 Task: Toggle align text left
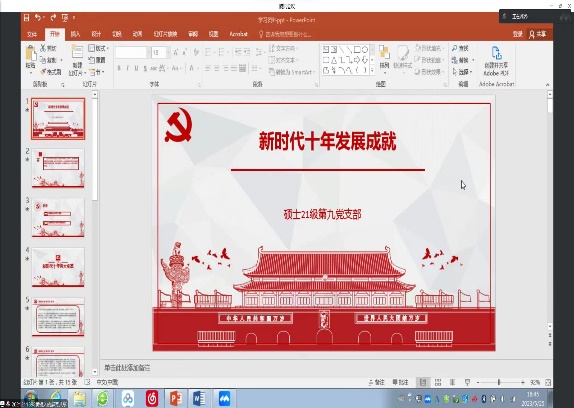208,68
